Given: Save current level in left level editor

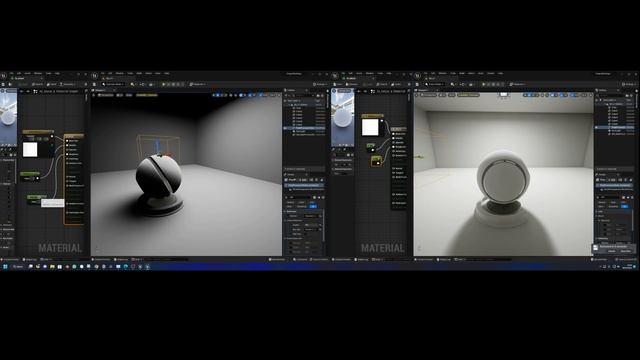Looking at the screenshot, I should pos(94,84).
